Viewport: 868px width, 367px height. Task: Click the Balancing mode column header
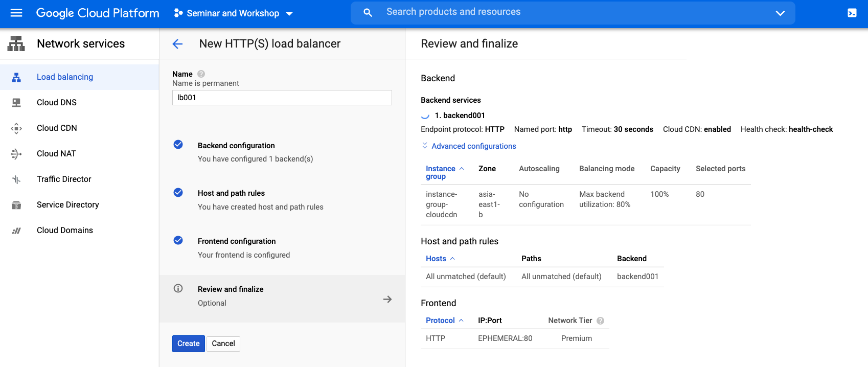[x=607, y=169]
